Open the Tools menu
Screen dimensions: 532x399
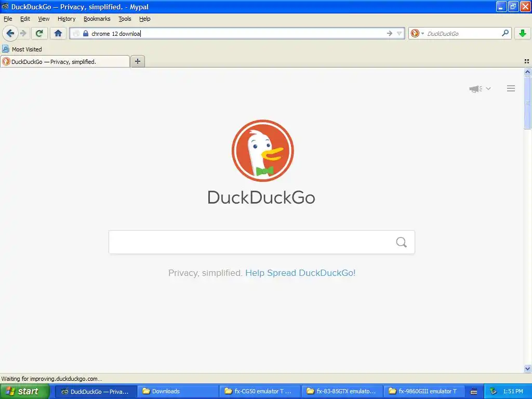tap(125, 19)
